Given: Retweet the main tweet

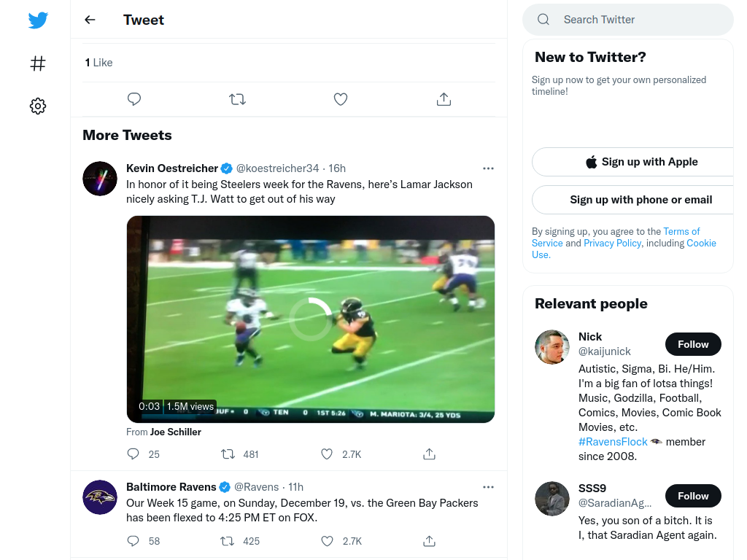Looking at the screenshot, I should (237, 99).
